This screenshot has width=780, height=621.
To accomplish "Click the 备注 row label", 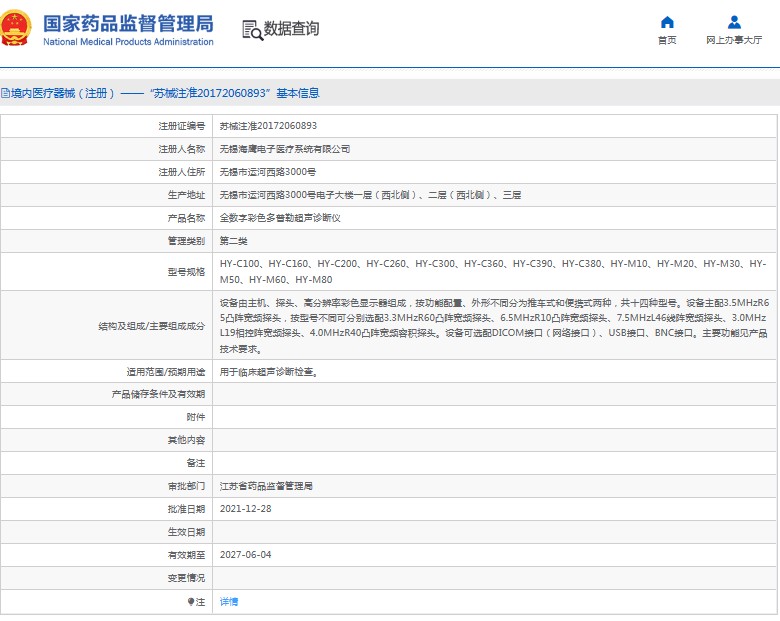I will [195, 463].
